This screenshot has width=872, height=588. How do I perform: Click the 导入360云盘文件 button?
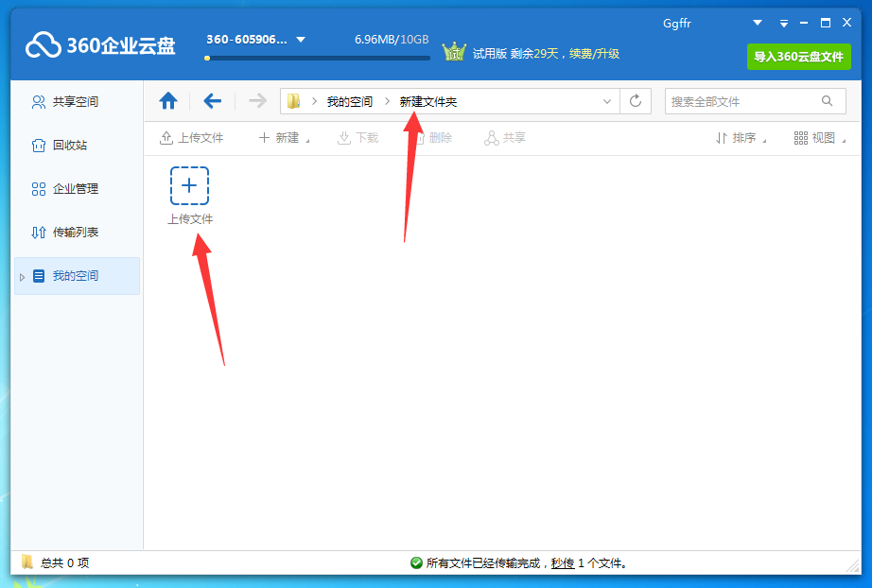[798, 57]
